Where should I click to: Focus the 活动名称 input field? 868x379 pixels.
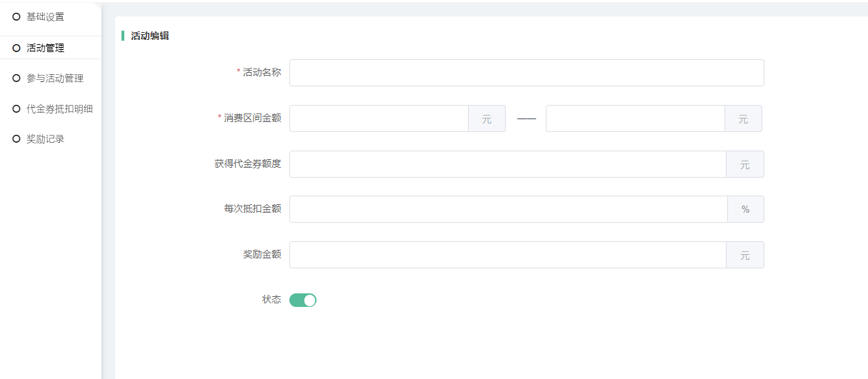[526, 73]
